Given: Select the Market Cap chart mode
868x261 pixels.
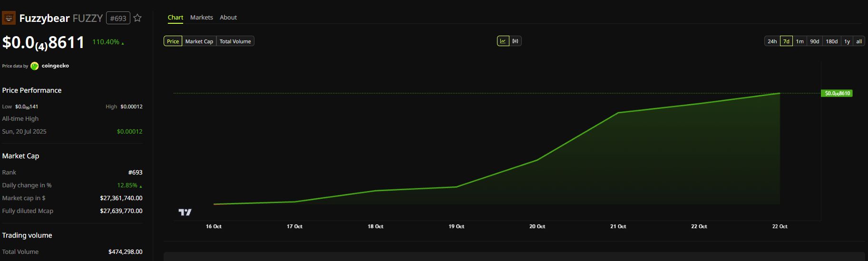Looking at the screenshot, I should coord(199,41).
